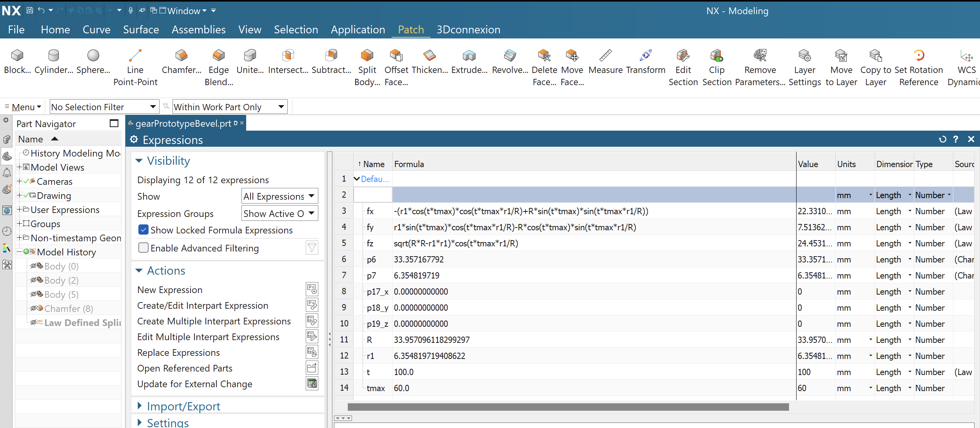980x428 pixels.
Task: Select the Layer Settings icon
Action: [804, 56]
